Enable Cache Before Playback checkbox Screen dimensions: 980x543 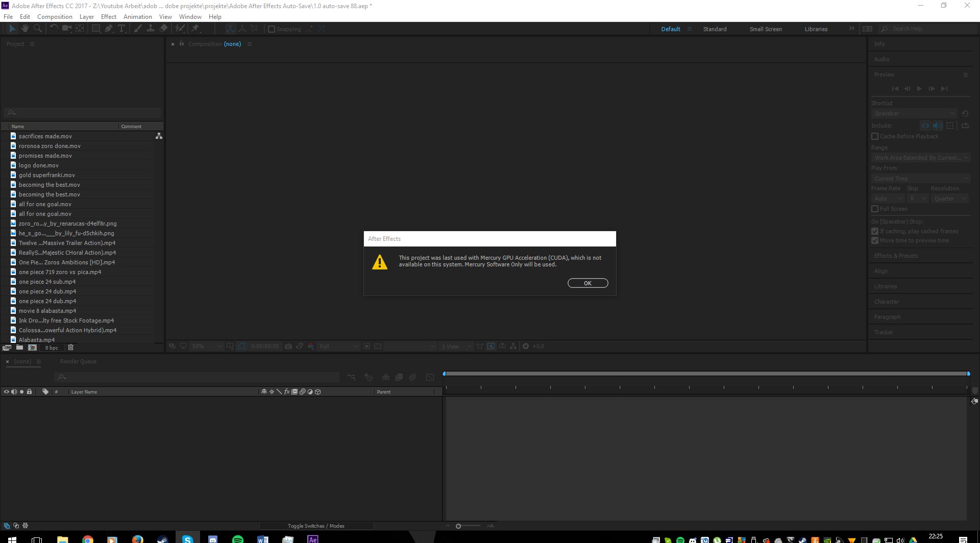tap(875, 136)
